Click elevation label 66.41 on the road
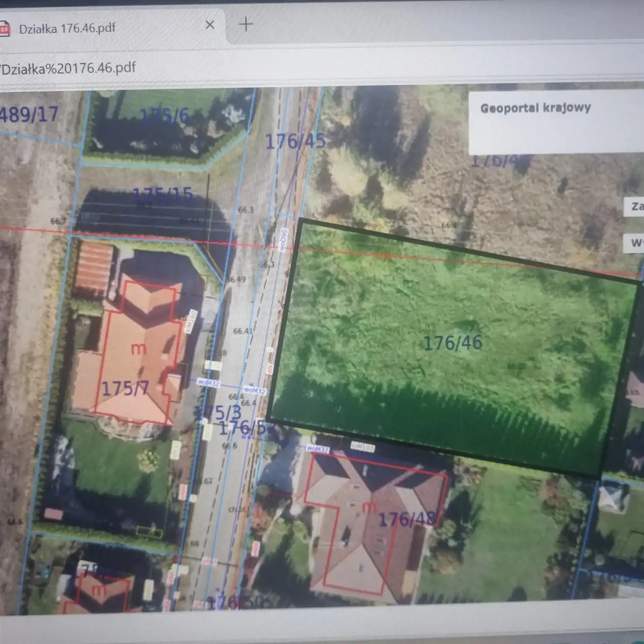644x644 pixels. pos(243,331)
